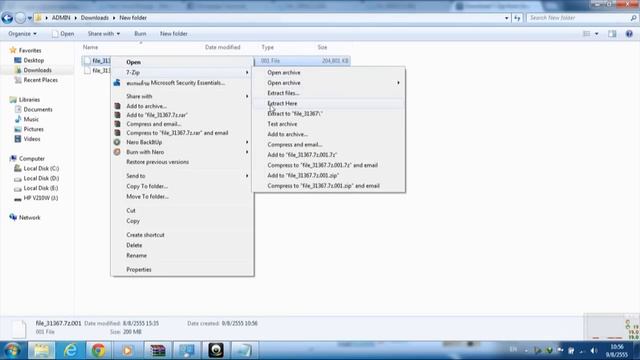Select Libraries in the navigation pane
640x360 pixels.
point(29,100)
